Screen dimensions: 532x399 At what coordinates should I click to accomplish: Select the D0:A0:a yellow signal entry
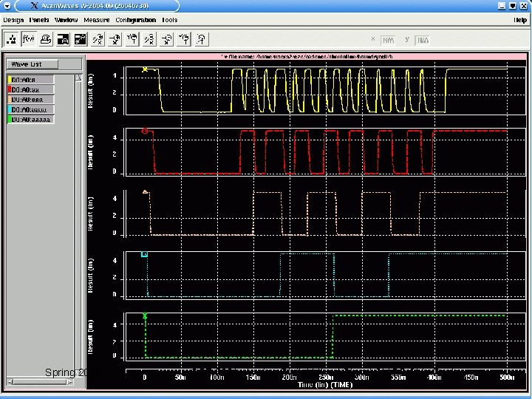click(x=30, y=79)
